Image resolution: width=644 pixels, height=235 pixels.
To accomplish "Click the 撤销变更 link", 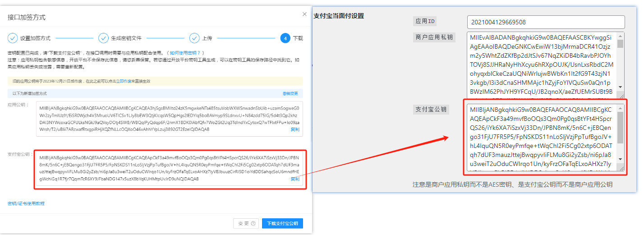I will pyautogui.click(x=290, y=93).
